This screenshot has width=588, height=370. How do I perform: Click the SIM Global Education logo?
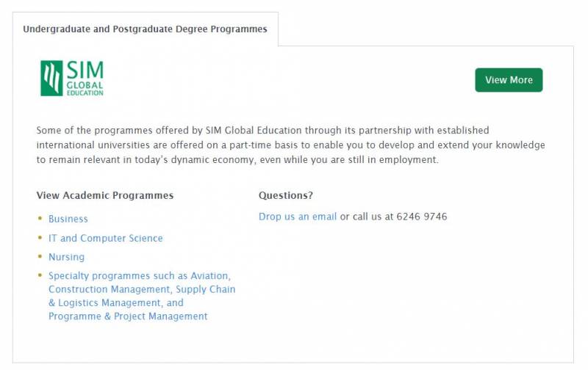pyautogui.click(x=72, y=79)
